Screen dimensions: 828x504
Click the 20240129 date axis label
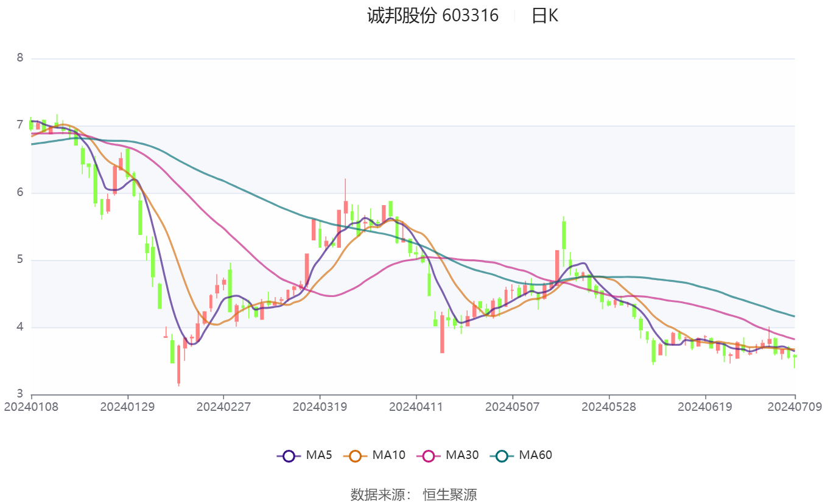point(128,407)
